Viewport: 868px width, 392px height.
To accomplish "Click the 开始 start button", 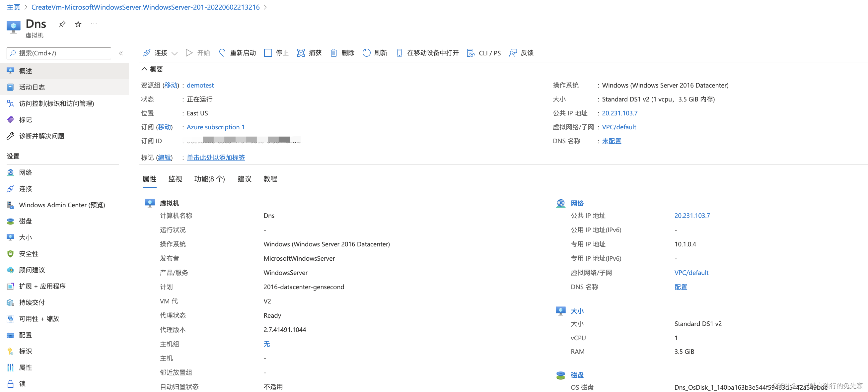I will click(198, 53).
